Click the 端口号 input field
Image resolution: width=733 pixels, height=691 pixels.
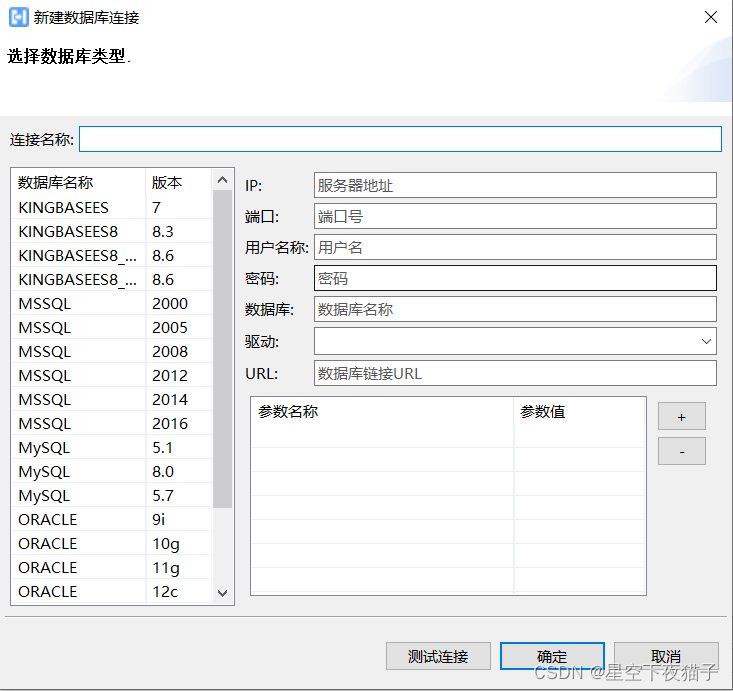pos(515,216)
